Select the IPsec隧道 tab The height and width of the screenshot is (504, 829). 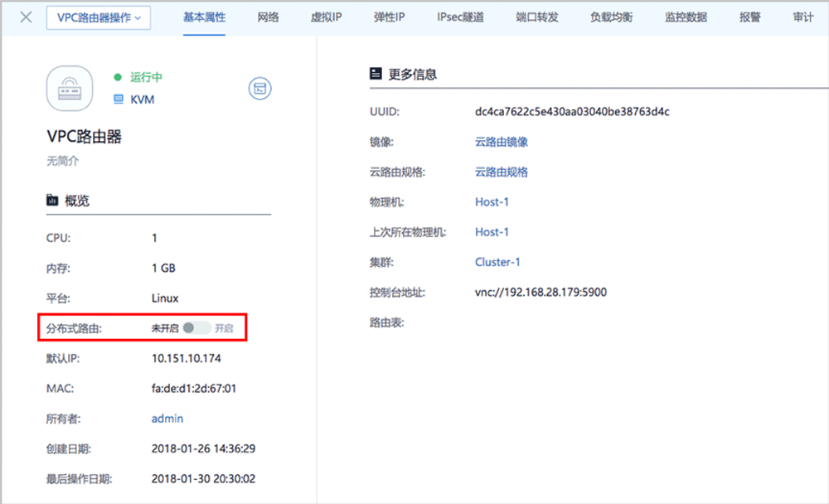pyautogui.click(x=460, y=17)
